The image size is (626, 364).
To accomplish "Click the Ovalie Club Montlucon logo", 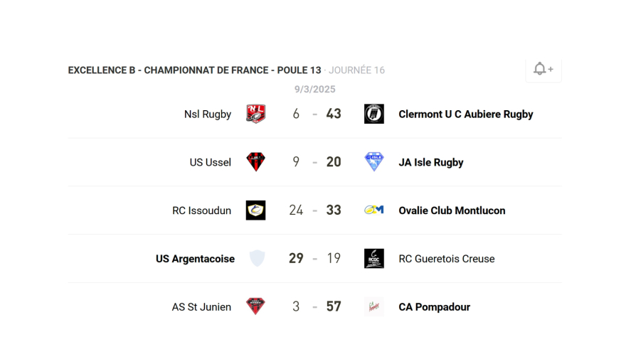I will coord(374,210).
